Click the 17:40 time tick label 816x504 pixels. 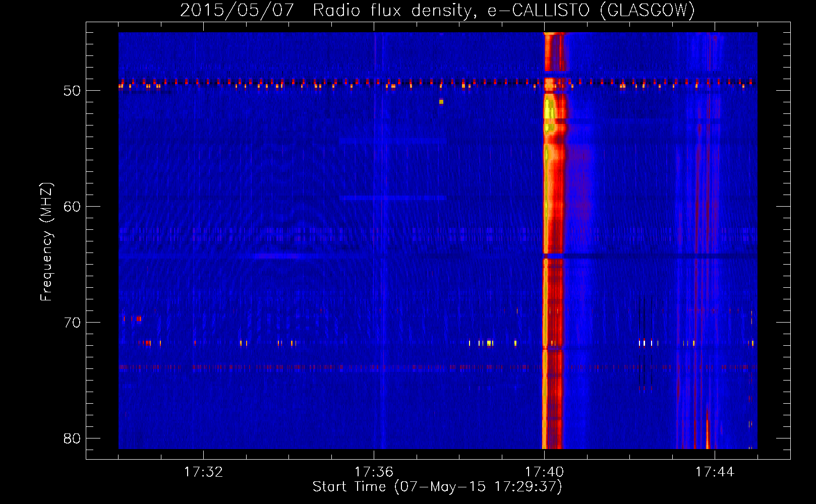point(544,472)
